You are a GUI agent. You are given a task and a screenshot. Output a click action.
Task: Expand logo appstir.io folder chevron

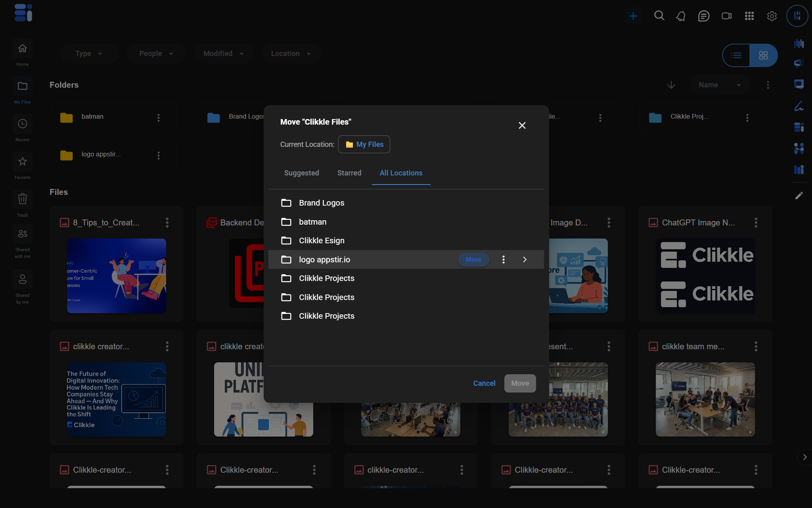(x=525, y=260)
